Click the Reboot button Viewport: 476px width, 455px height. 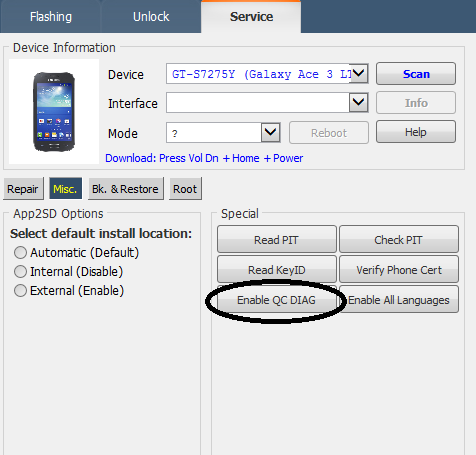329,133
